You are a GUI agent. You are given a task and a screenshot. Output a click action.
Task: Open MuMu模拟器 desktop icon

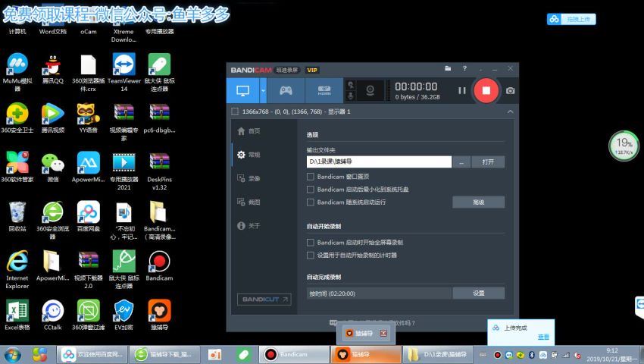point(17,72)
